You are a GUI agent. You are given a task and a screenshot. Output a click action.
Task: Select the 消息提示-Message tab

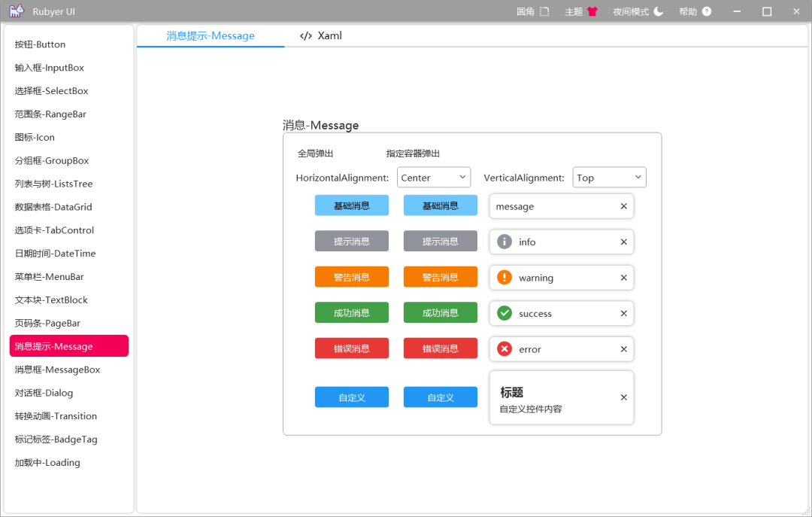coord(211,35)
